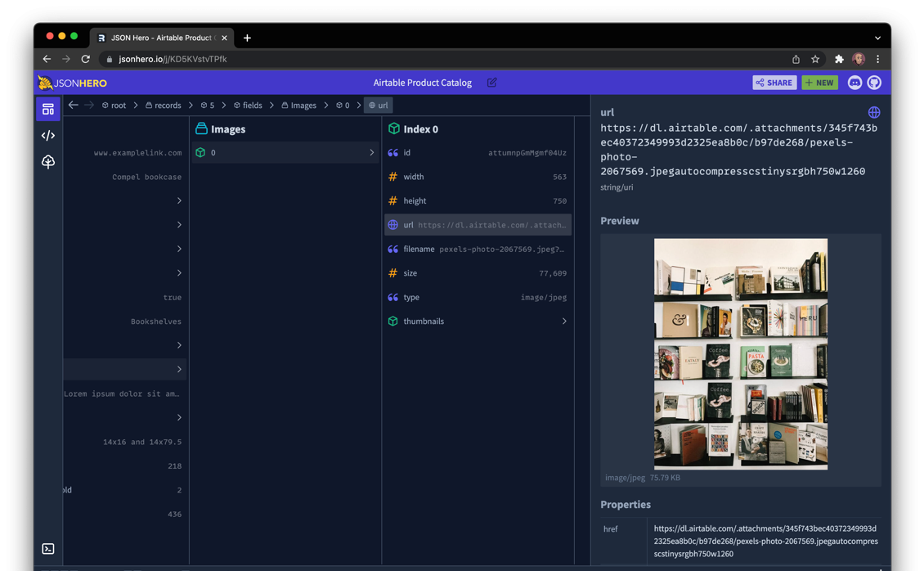Viewport: 924px width, 571px height.
Task: Select url row in Index 0
Action: tap(478, 224)
